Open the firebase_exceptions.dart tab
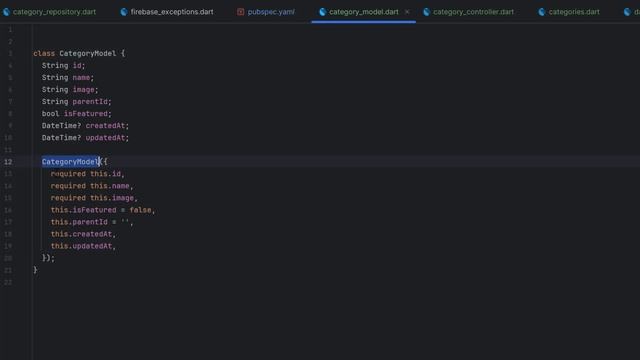Image resolution: width=640 pixels, height=360 pixels. (167, 12)
